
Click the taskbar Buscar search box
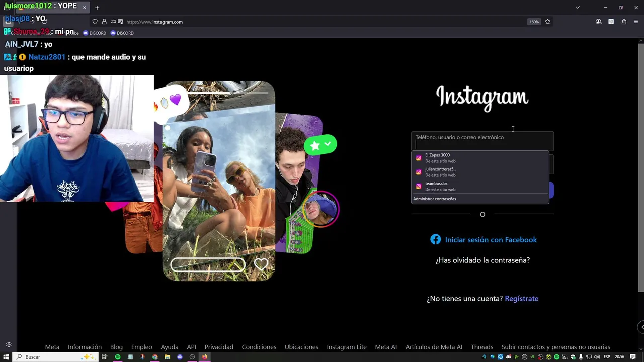55,357
